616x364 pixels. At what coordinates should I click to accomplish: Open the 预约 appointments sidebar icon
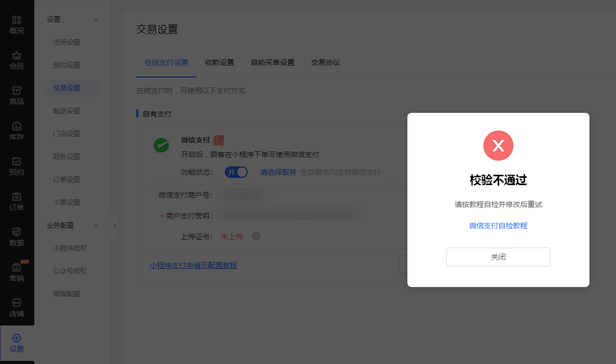(17, 166)
